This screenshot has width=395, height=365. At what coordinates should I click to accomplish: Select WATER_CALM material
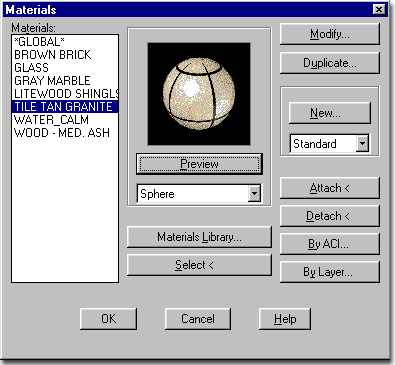pos(65,120)
